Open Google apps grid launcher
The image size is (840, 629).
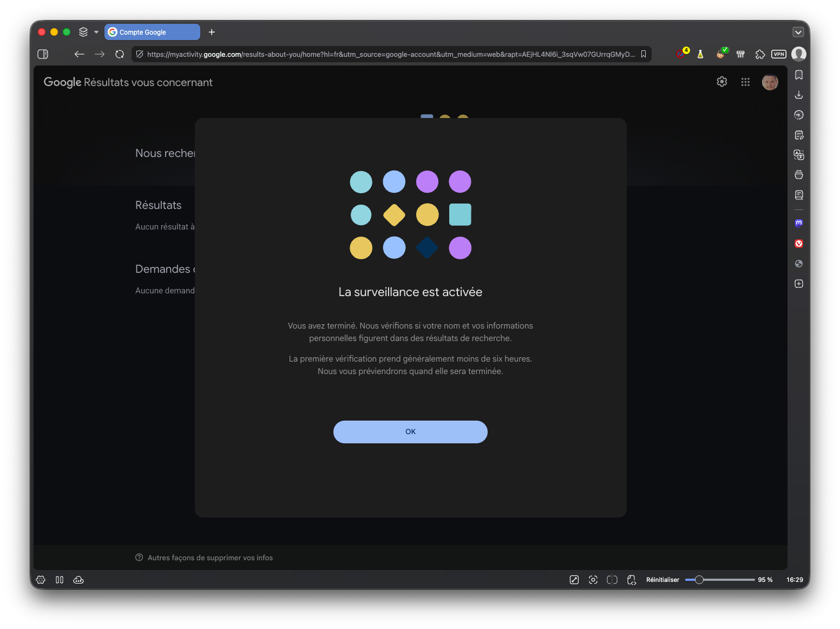[x=745, y=82]
